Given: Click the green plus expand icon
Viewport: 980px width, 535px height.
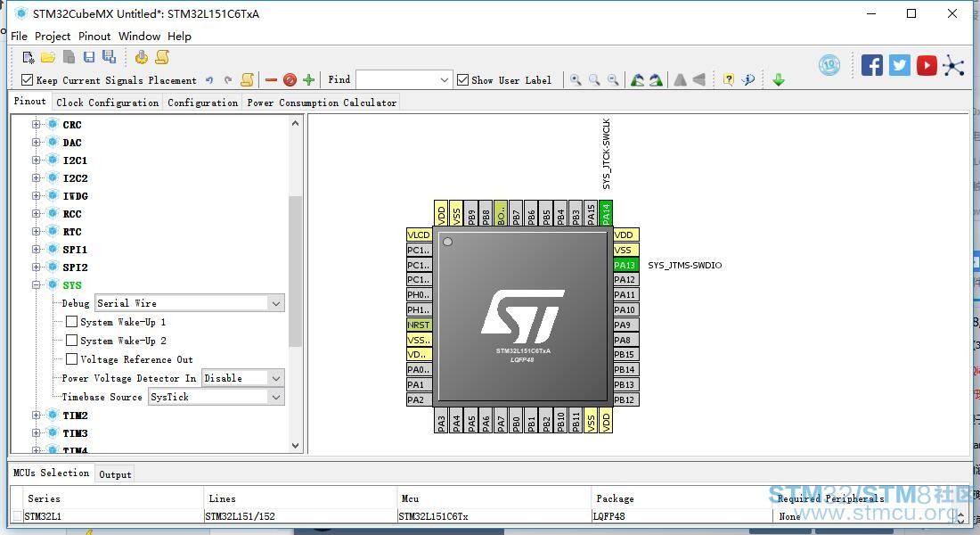Looking at the screenshot, I should click(x=309, y=80).
